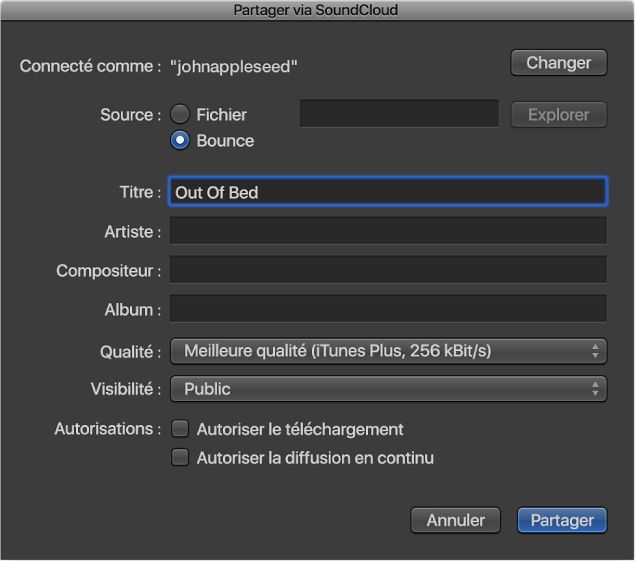
Task: Open the Qualité dropdown menu
Action: [x=389, y=352]
